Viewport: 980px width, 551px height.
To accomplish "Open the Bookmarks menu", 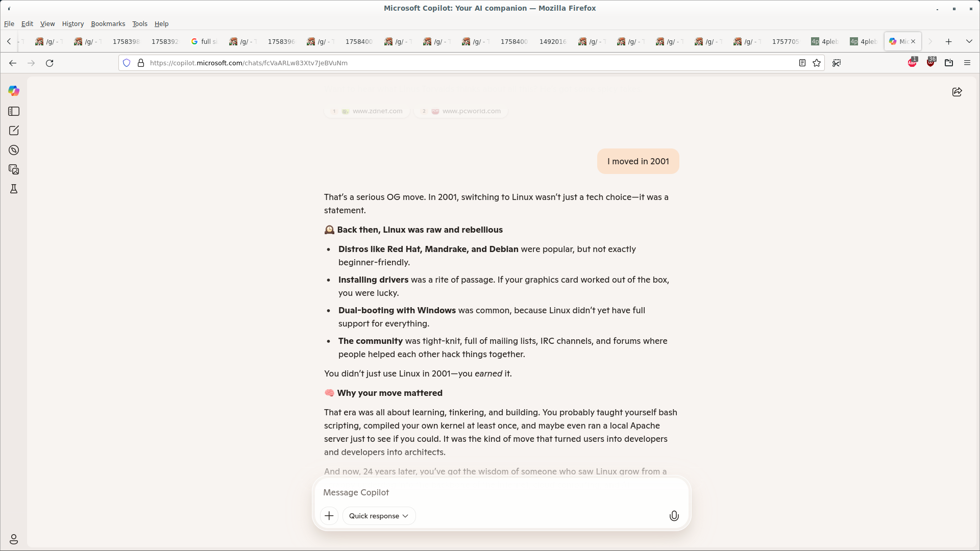I will 108,24.
